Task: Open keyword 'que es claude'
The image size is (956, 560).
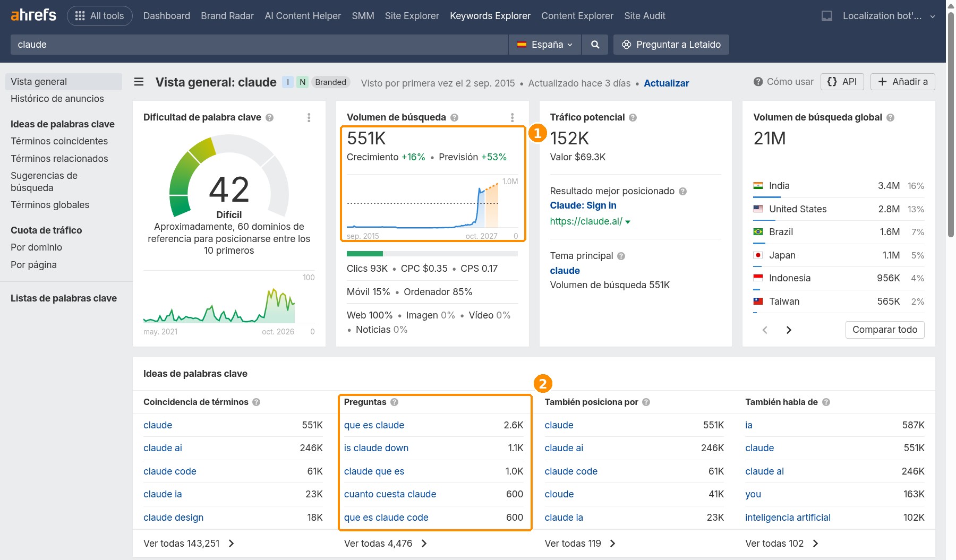Action: tap(374, 425)
